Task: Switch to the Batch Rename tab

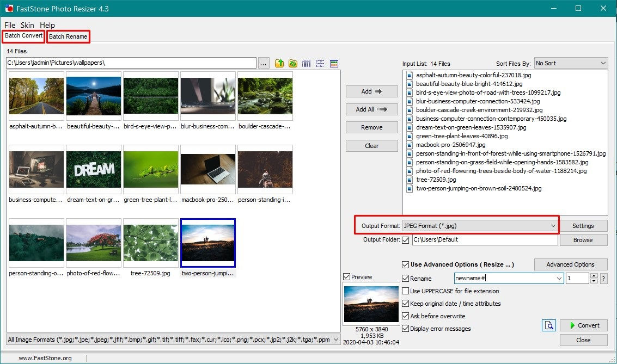Action: coord(68,36)
